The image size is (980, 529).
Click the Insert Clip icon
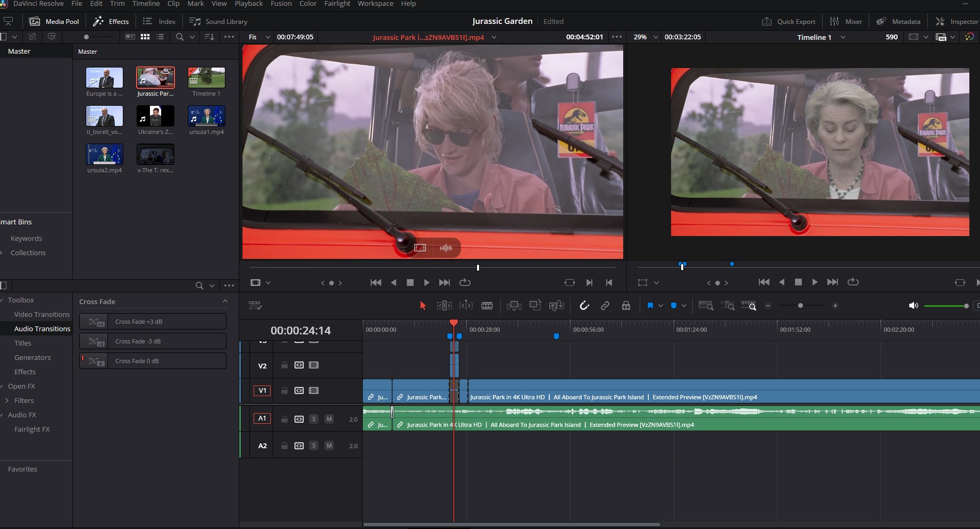click(x=514, y=306)
